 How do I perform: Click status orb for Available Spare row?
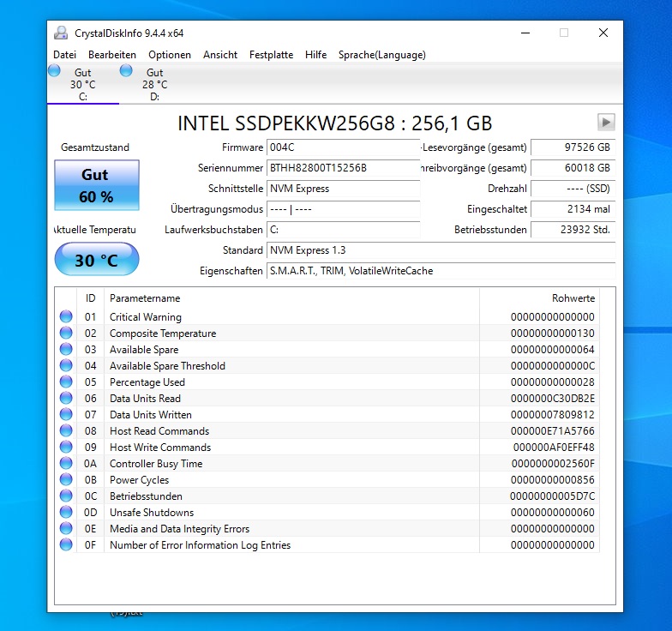tap(66, 349)
